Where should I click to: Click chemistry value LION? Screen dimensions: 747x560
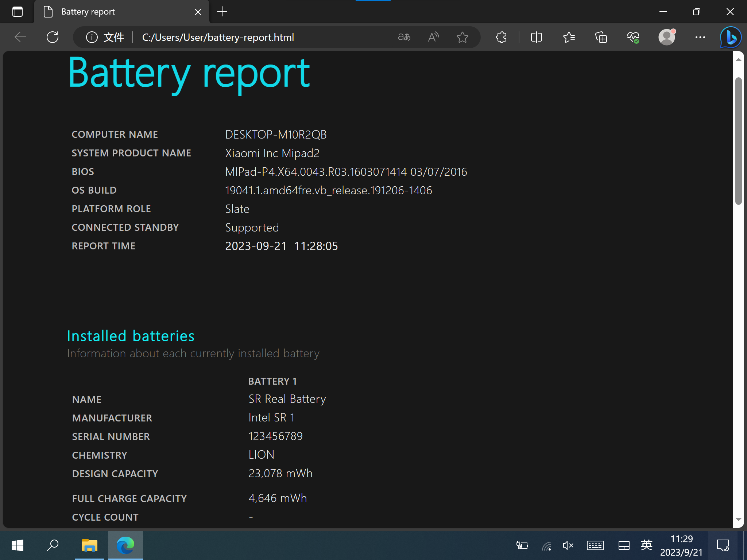(x=261, y=455)
